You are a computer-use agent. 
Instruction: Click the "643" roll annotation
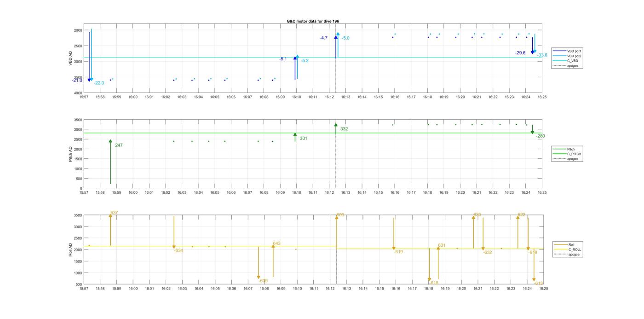pyautogui.click(x=276, y=244)
